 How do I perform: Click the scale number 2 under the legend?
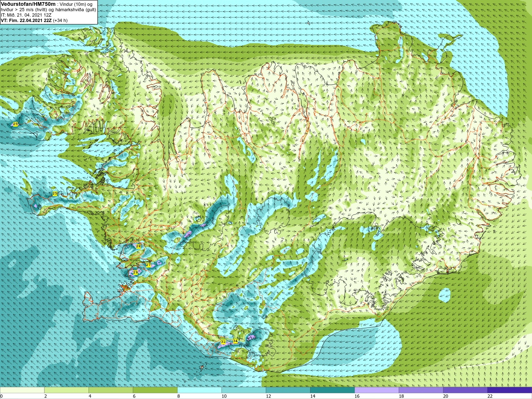coord(45,396)
